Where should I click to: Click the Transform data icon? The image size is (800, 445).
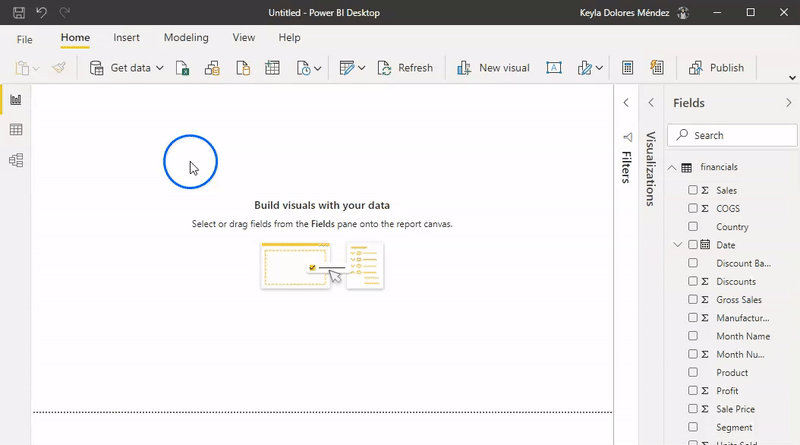coord(347,68)
